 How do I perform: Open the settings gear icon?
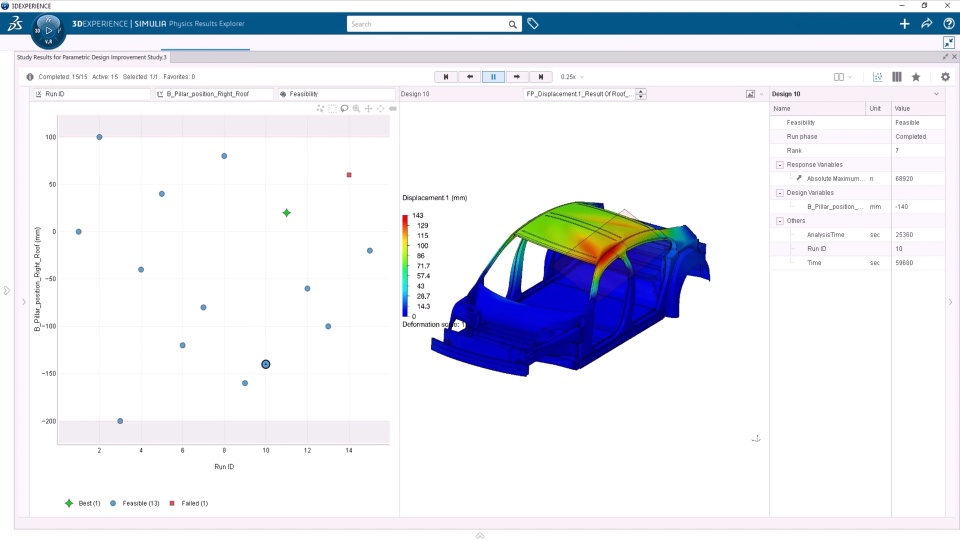pos(945,77)
